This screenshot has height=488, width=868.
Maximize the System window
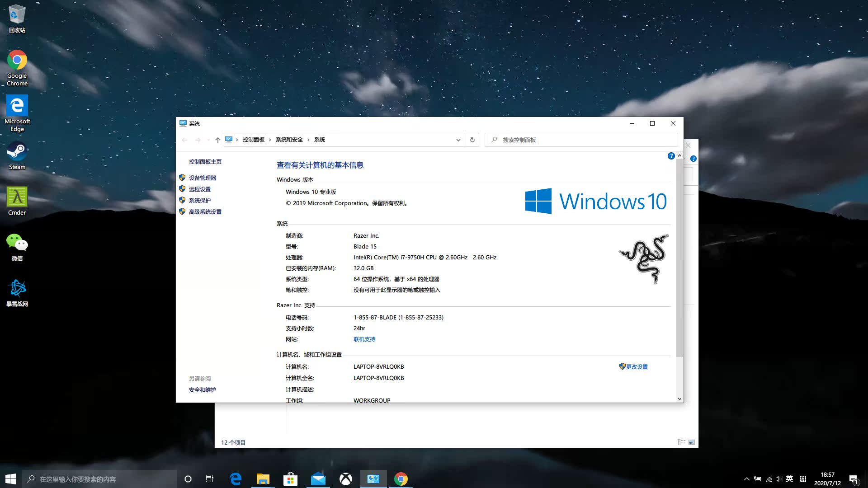tap(652, 123)
